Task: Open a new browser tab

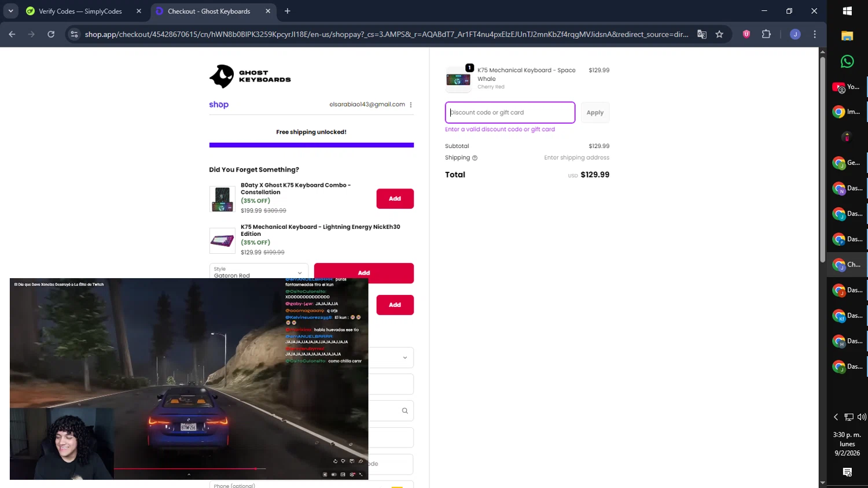Action: point(288,11)
